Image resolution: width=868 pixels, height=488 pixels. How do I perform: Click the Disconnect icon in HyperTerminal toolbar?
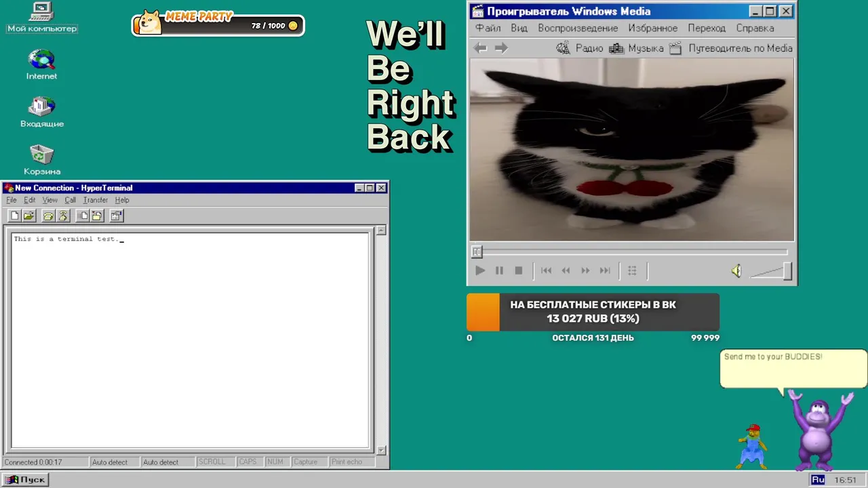(x=63, y=216)
